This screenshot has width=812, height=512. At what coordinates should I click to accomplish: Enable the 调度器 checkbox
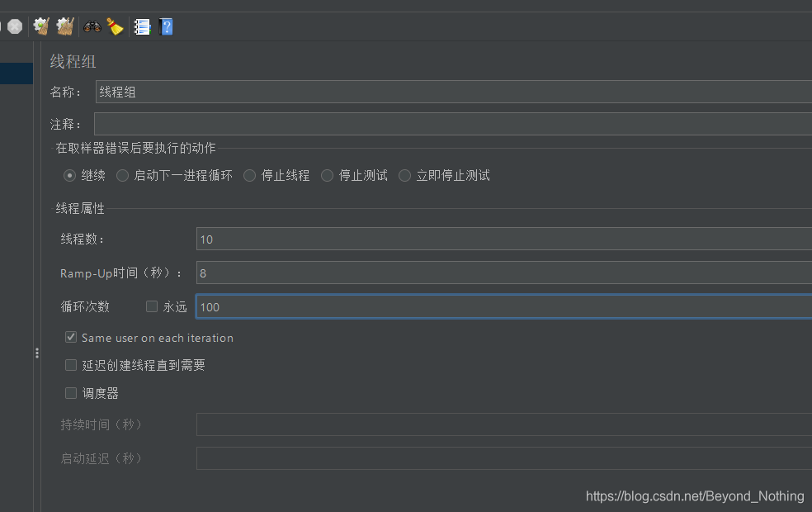point(71,393)
